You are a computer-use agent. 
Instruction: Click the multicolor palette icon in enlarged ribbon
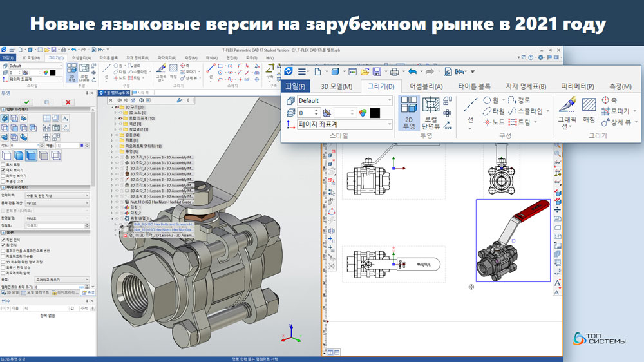point(362,113)
